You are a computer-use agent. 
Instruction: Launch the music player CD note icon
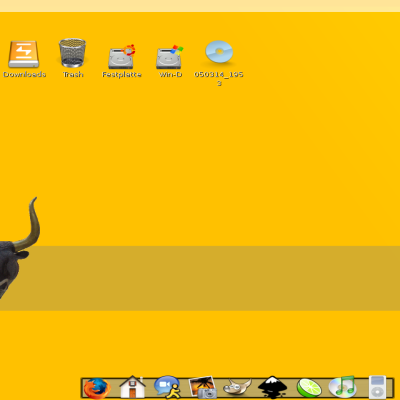342,387
